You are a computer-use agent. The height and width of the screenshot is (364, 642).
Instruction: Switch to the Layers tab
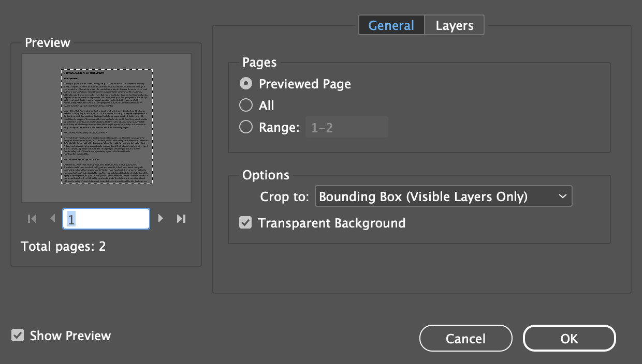pos(454,24)
